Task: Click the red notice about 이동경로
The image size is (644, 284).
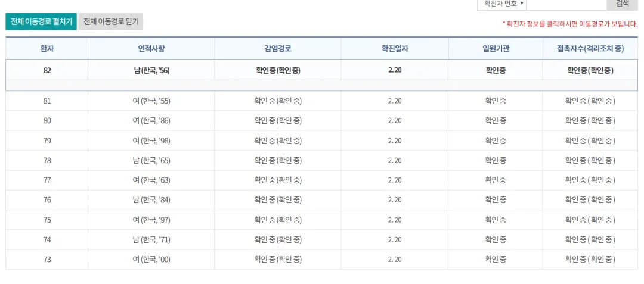Action: [570, 24]
